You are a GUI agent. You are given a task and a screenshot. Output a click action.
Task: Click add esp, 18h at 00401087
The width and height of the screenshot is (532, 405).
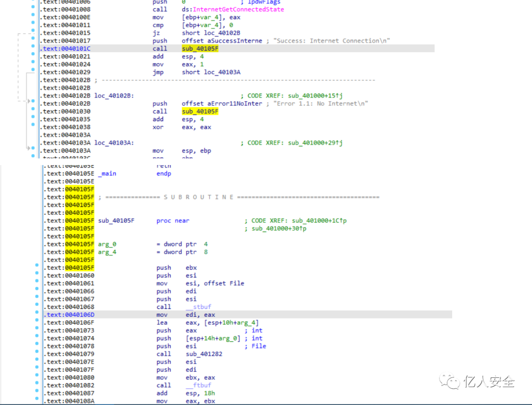[186, 393]
